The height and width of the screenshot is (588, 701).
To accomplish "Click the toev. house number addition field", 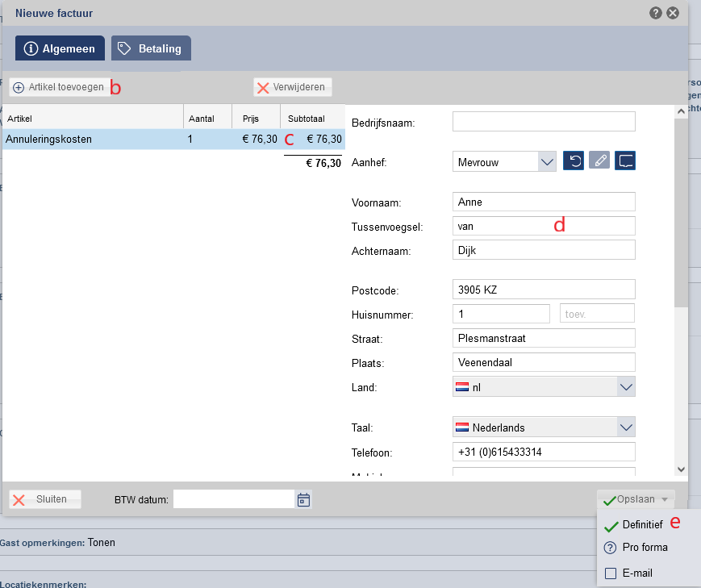I will click(x=597, y=314).
